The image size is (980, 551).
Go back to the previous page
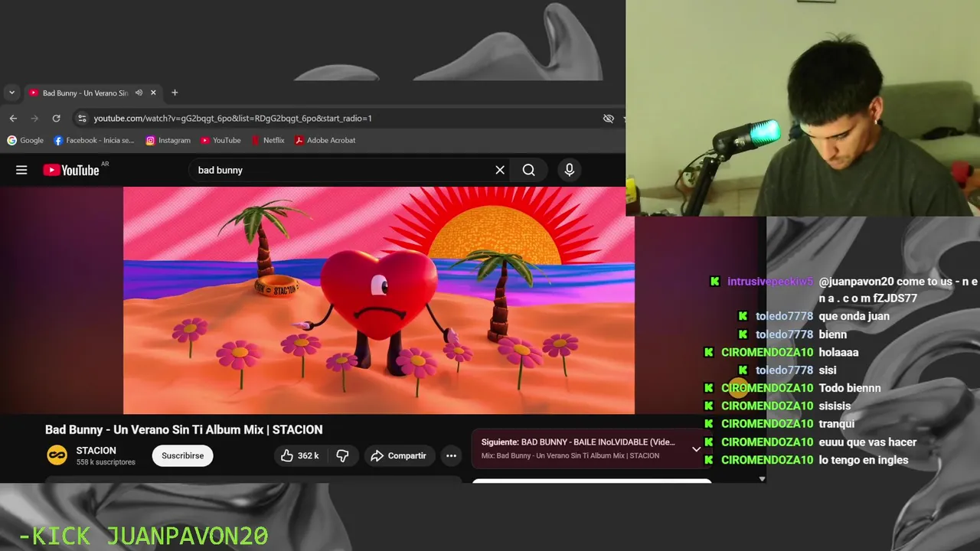13,119
